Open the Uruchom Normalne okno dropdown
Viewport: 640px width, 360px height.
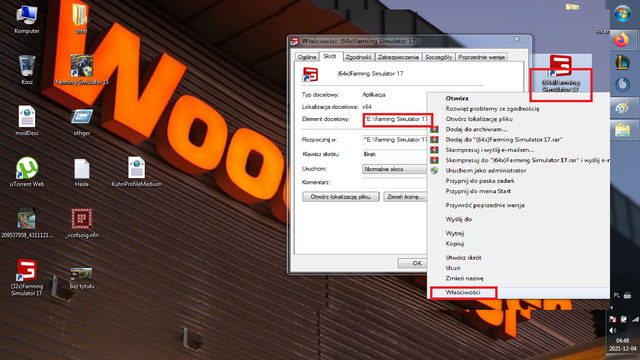(395, 169)
